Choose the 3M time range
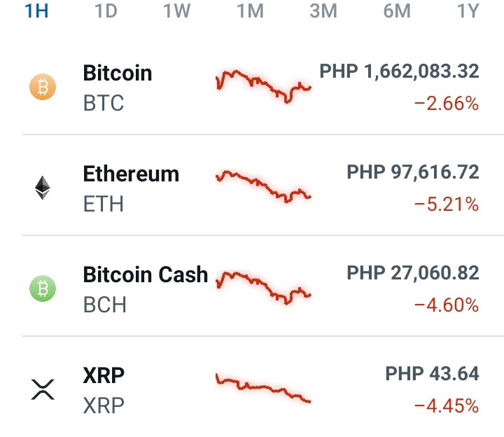This screenshot has width=504, height=437. pyautogui.click(x=323, y=11)
